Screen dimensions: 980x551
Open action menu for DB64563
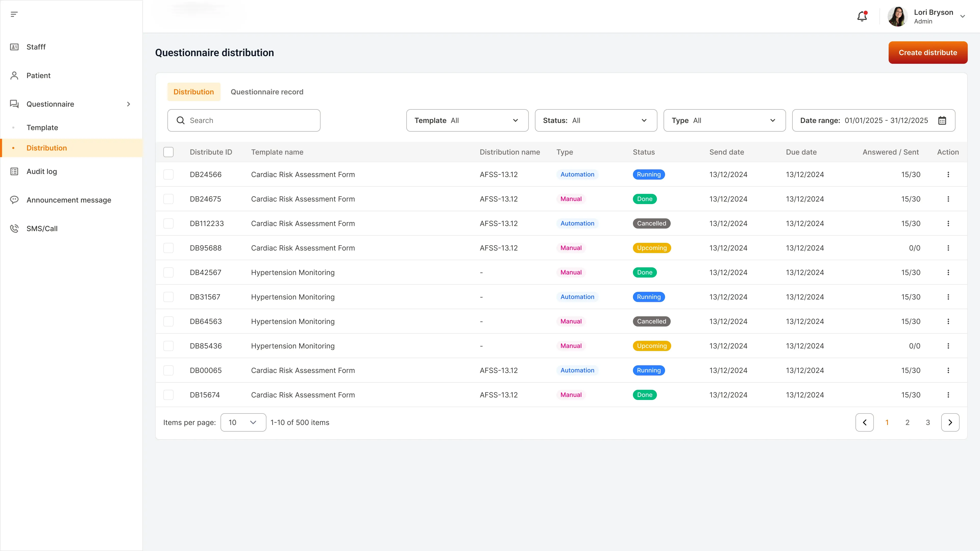point(948,321)
